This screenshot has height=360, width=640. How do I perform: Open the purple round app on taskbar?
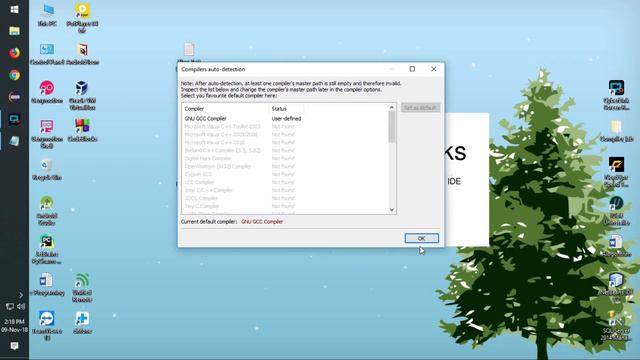[14, 97]
